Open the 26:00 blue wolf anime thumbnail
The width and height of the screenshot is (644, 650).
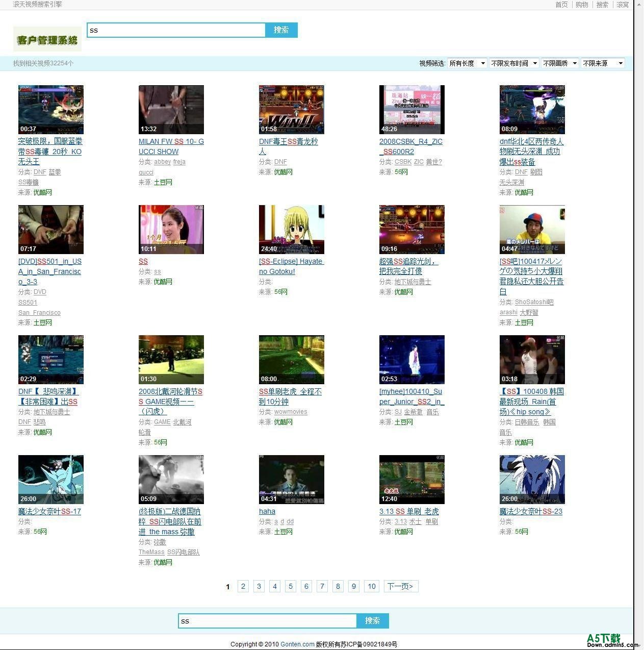[532, 479]
